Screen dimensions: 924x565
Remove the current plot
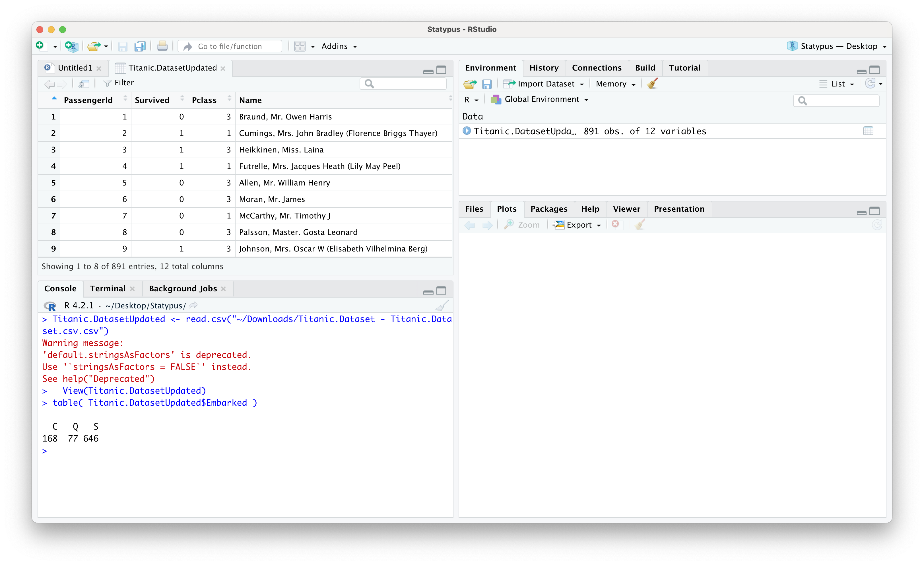click(616, 224)
